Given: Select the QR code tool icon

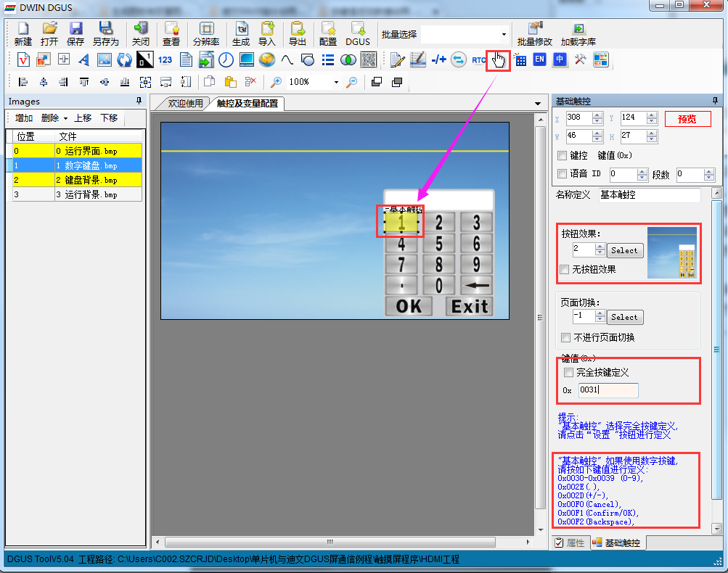Looking at the screenshot, I should point(369,60).
